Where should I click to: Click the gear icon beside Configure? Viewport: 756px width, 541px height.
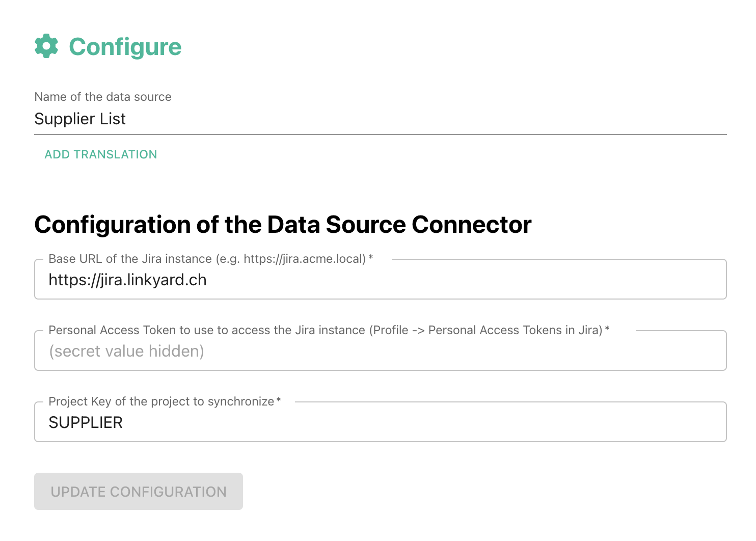coord(46,46)
